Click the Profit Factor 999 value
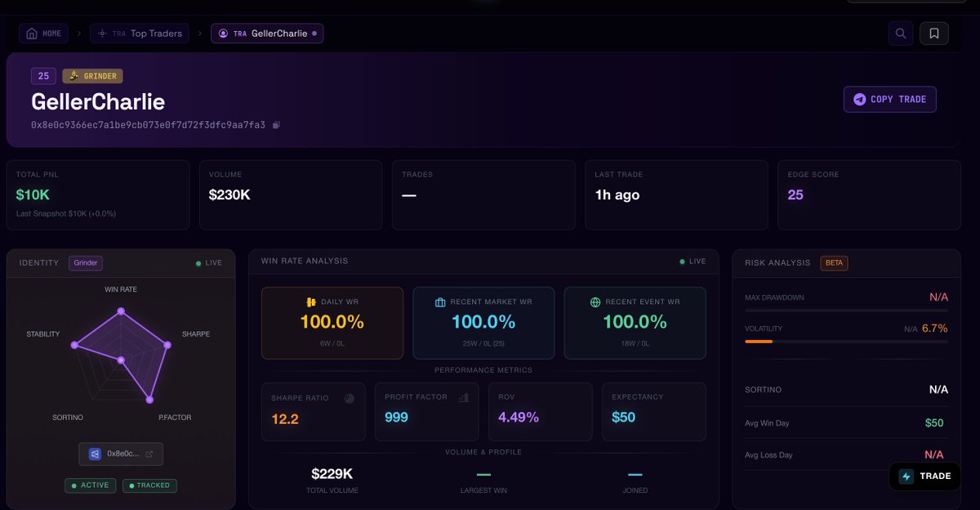This screenshot has width=980, height=510. pos(396,418)
